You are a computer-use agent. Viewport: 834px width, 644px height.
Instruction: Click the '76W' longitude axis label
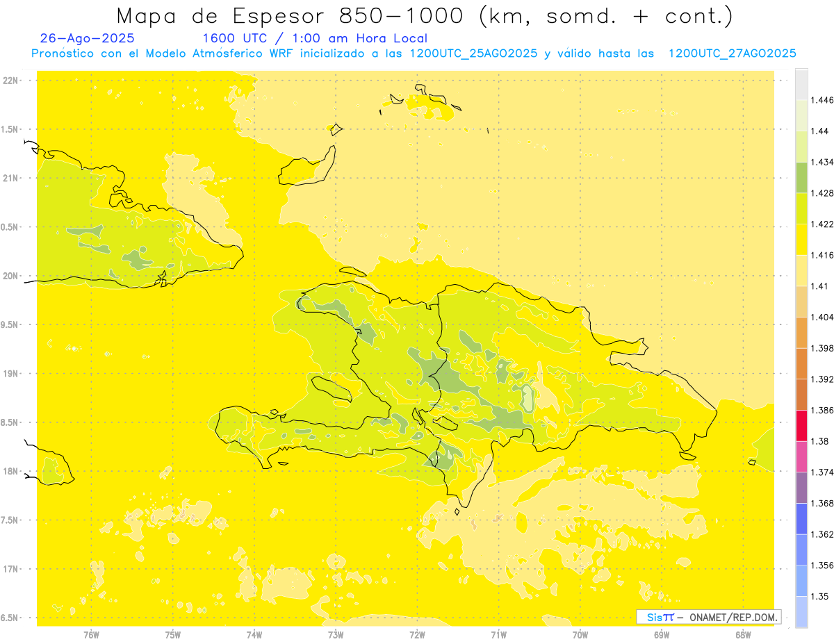click(x=91, y=634)
